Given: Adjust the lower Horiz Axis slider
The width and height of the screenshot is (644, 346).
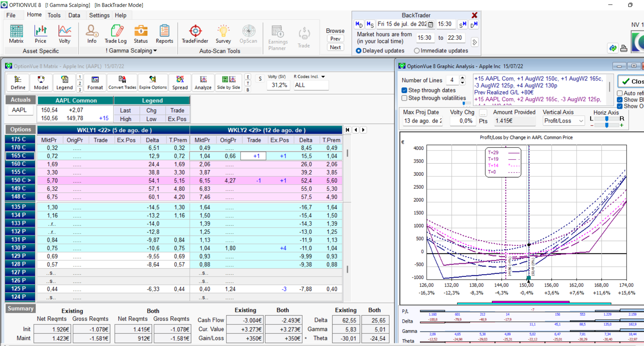Looking at the screenshot, I should 607,125.
